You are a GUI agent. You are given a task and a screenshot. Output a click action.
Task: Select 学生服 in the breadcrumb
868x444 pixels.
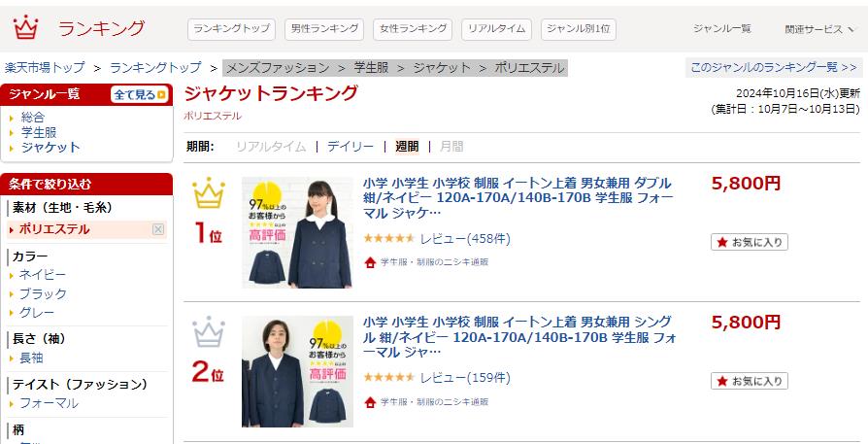coord(371,68)
